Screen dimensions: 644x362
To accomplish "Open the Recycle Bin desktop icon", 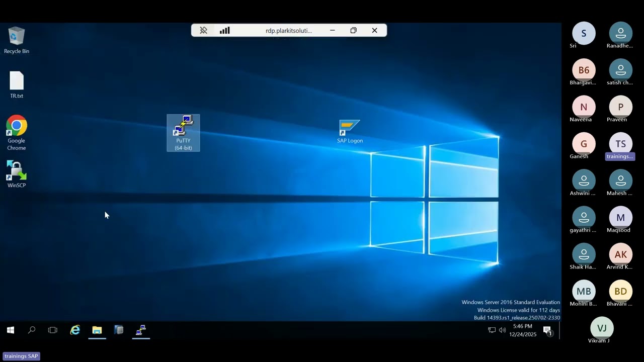I will point(17,40).
